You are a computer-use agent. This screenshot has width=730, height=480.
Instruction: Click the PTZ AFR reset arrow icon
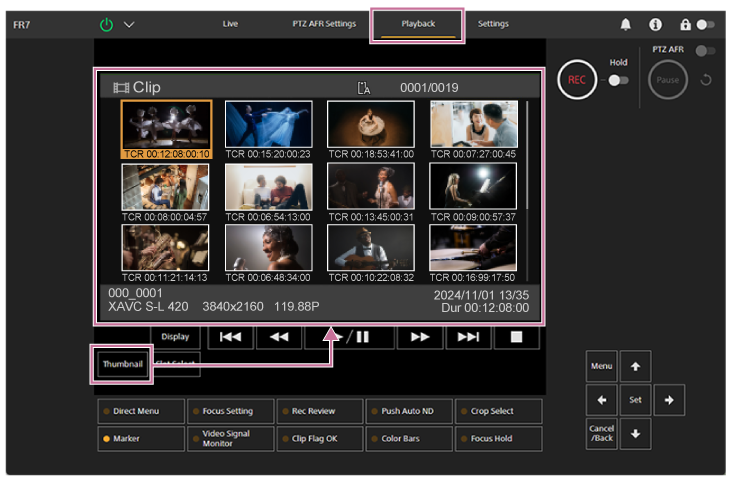click(705, 80)
